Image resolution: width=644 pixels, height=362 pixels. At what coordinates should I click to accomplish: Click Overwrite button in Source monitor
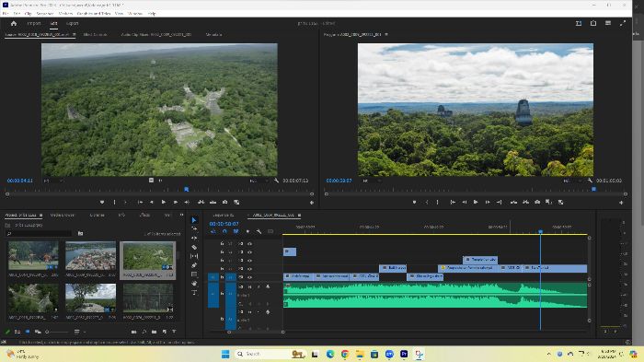[x=213, y=202]
